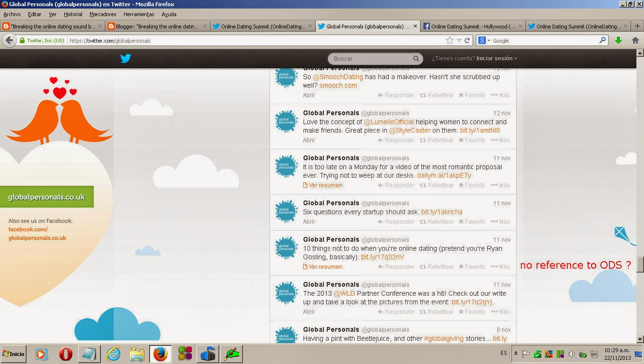Screen dimensions: 644x364
Task: Click the Google search bar magnifier icon
Action: point(603,41)
